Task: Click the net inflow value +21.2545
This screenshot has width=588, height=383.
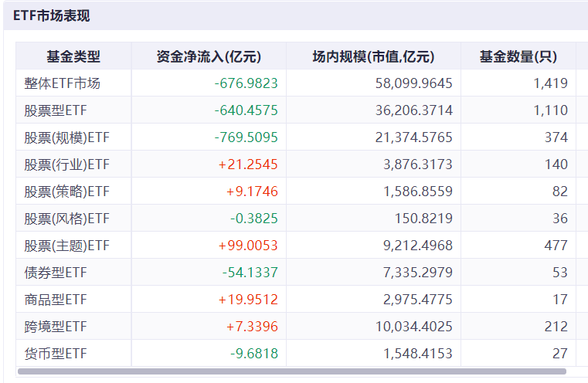Action: click(x=248, y=164)
